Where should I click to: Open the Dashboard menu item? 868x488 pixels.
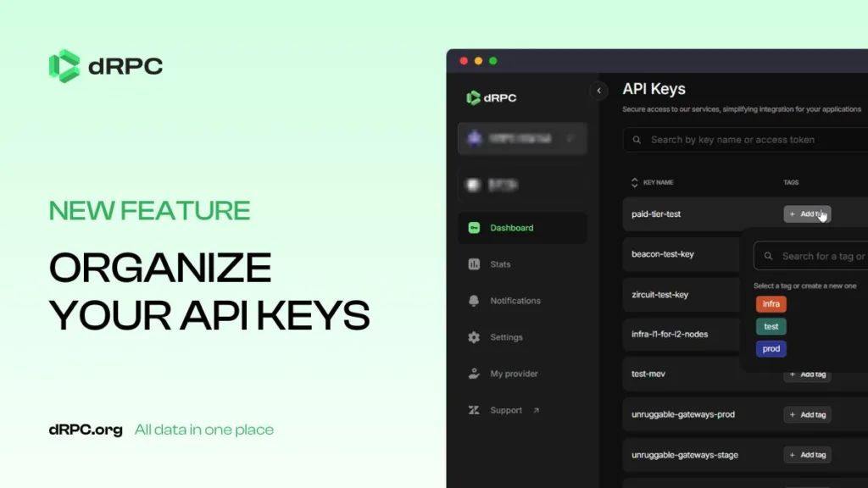pyautogui.click(x=522, y=228)
